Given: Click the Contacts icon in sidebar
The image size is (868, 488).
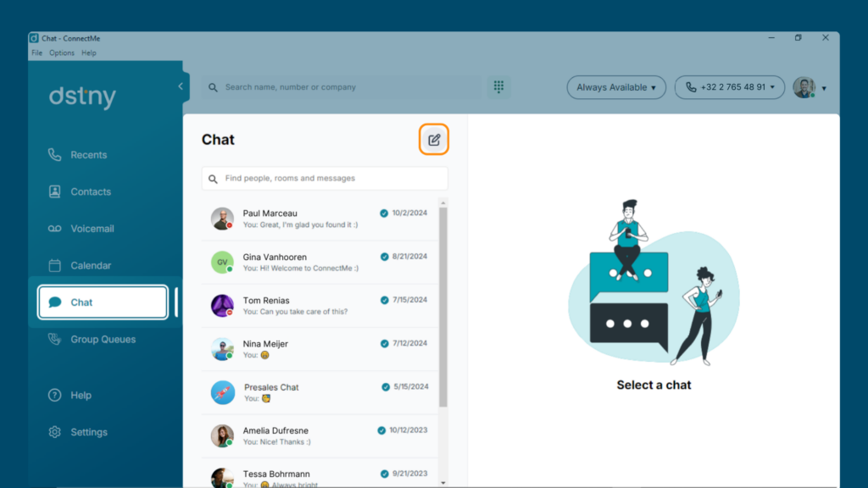Looking at the screenshot, I should pos(54,191).
